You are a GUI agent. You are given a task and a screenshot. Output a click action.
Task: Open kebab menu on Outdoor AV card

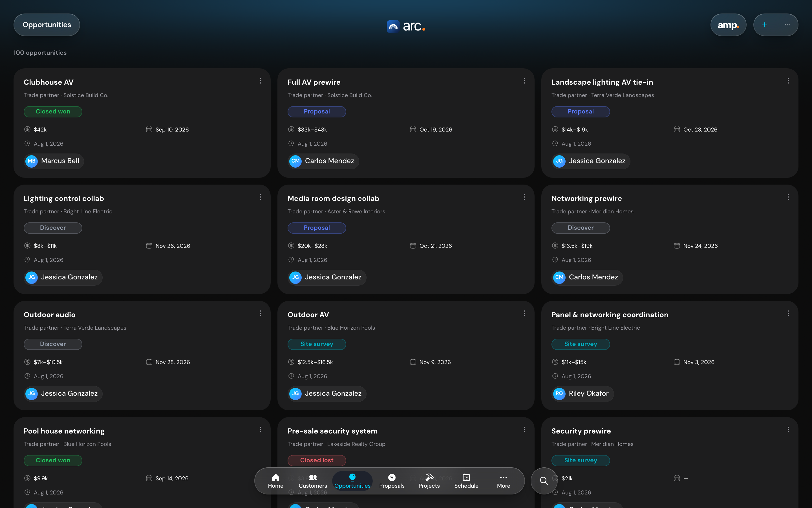pyautogui.click(x=524, y=314)
